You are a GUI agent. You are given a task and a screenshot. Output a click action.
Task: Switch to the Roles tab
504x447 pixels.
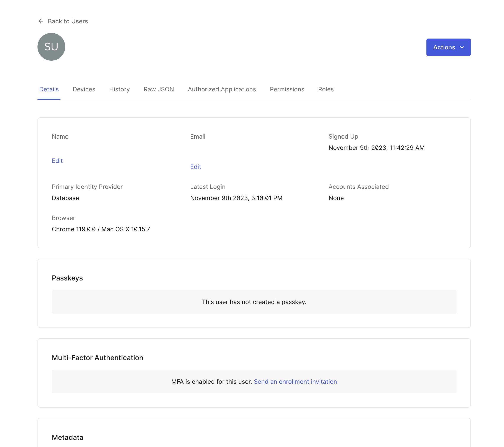click(x=326, y=89)
